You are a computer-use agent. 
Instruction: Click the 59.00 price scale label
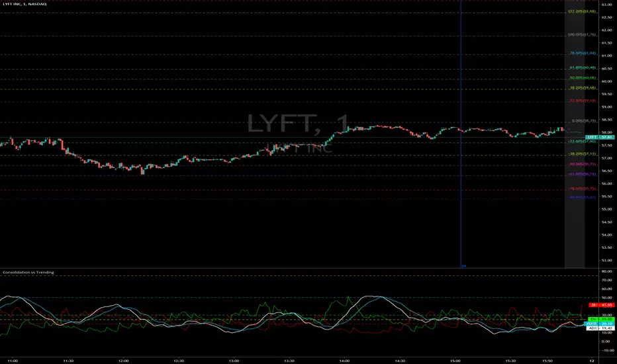pyautogui.click(x=606, y=107)
